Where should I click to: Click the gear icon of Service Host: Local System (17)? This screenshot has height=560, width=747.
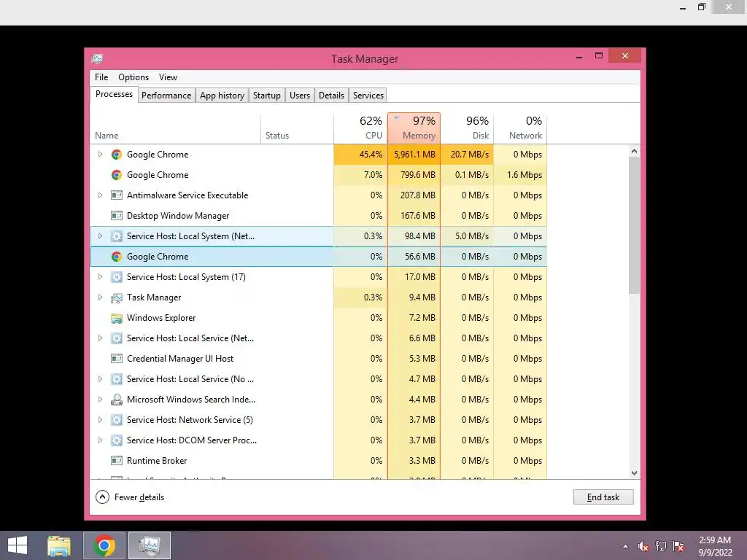pos(117,277)
